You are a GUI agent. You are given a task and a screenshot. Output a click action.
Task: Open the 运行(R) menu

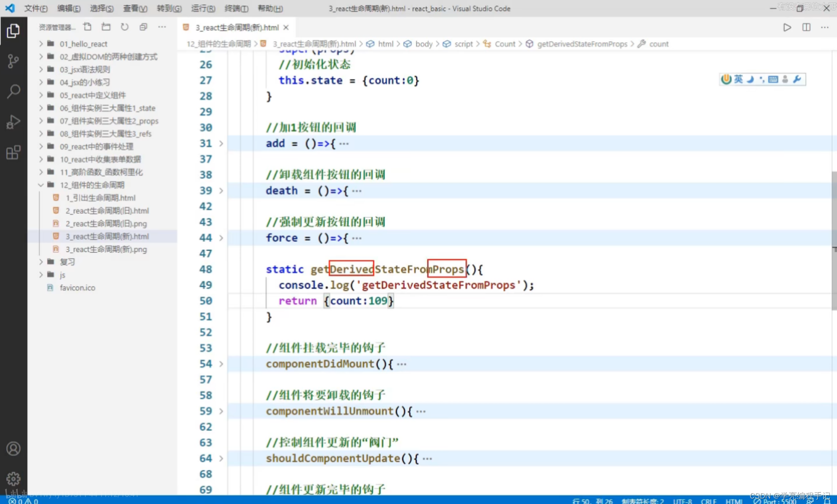[x=203, y=8]
